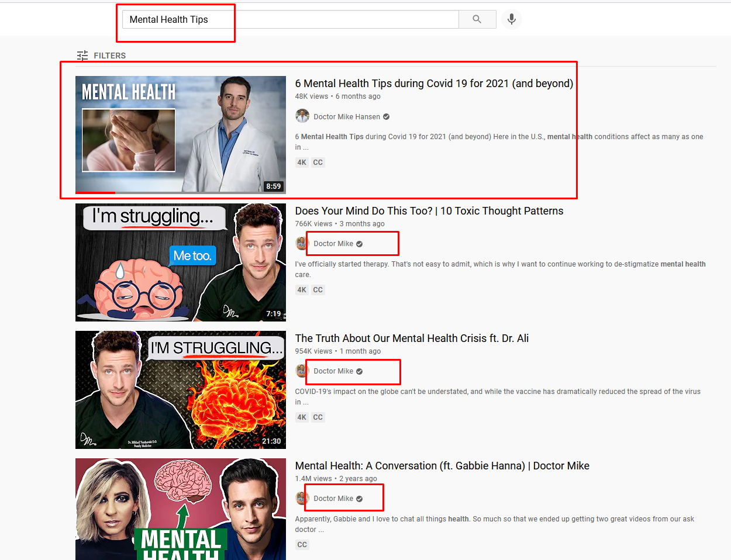Click the 21:30 duration badge
This screenshot has width=731, height=560.
[x=271, y=441]
